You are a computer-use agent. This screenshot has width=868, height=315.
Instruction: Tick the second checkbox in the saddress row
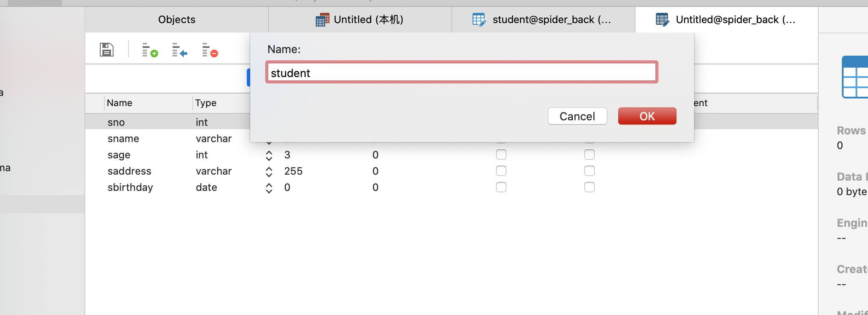click(x=589, y=171)
